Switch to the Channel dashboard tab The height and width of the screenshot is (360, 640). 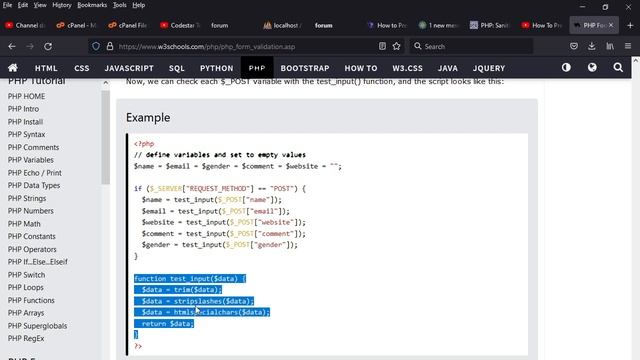(x=25, y=25)
